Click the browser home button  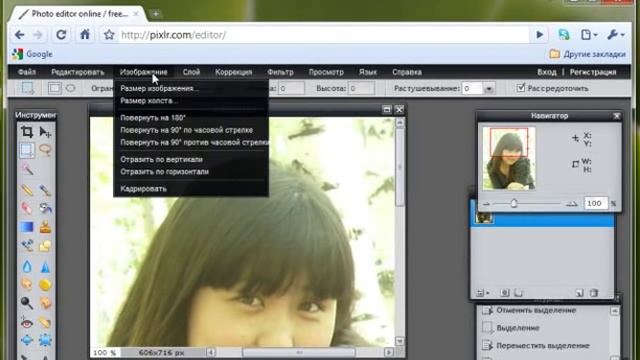click(x=85, y=35)
